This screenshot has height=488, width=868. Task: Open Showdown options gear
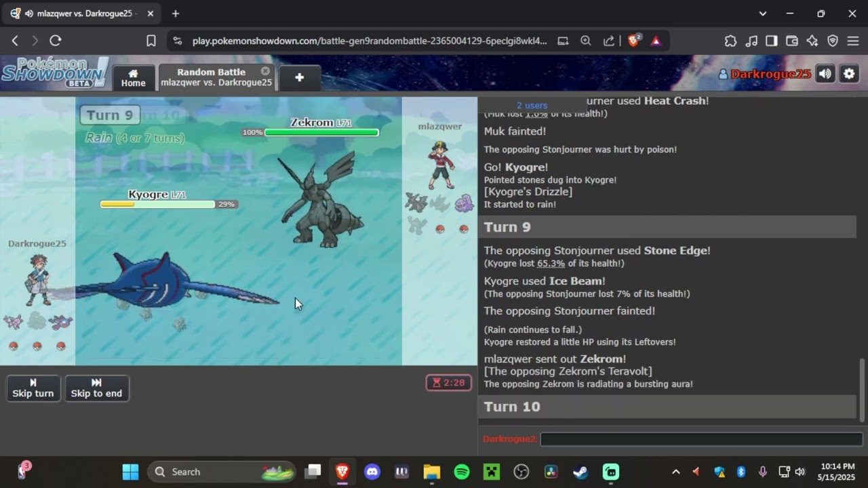849,74
